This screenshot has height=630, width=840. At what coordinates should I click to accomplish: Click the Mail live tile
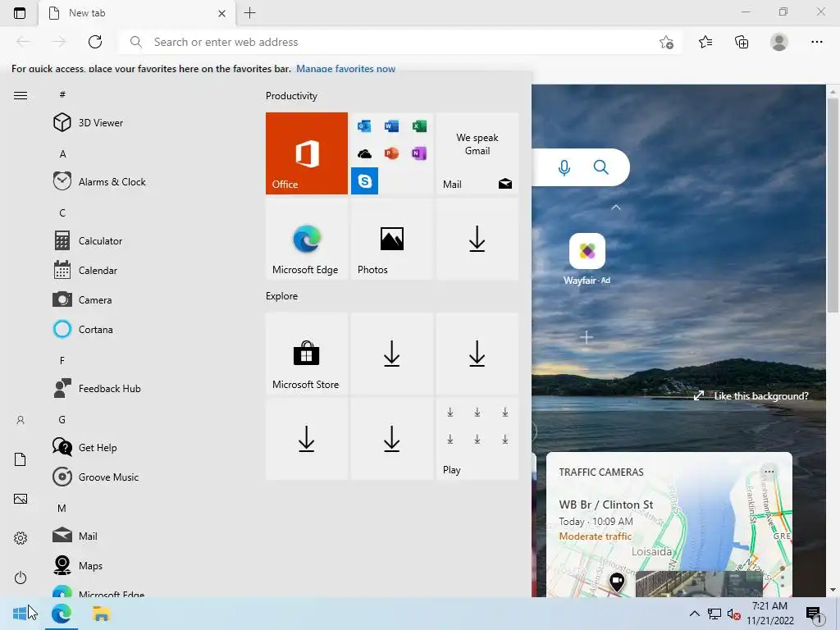click(x=477, y=153)
